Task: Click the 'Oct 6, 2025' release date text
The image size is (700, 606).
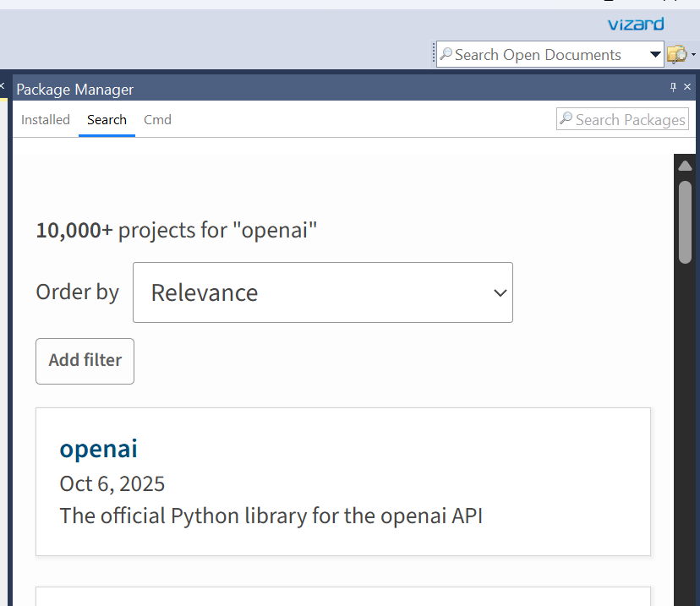Action: pos(112,483)
